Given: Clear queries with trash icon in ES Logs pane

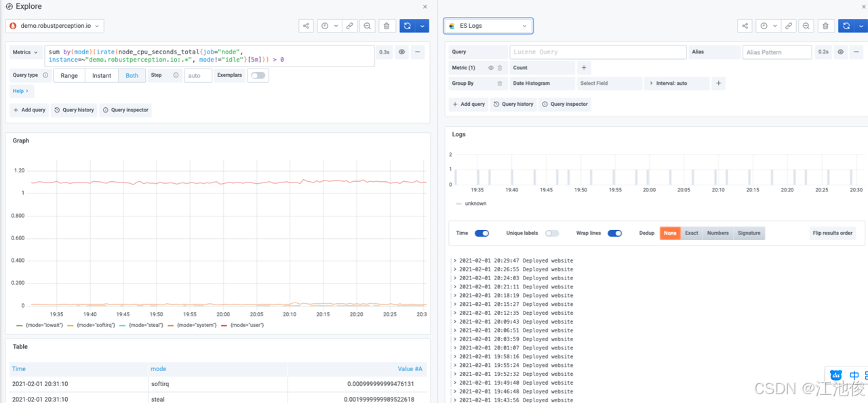Looking at the screenshot, I should click(x=825, y=26).
